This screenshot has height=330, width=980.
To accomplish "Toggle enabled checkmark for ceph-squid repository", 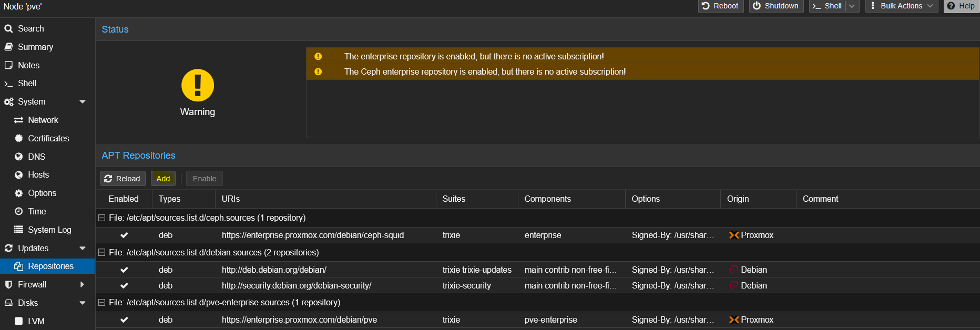I will [x=124, y=235].
